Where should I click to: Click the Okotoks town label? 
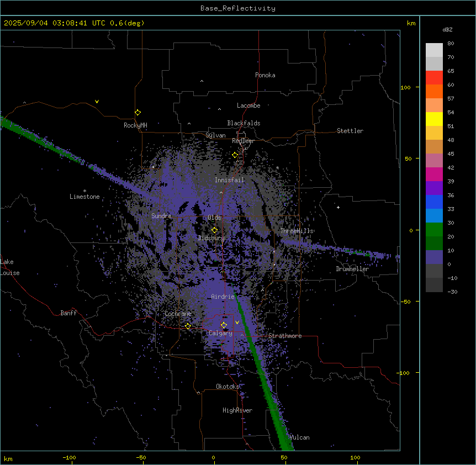228,387
